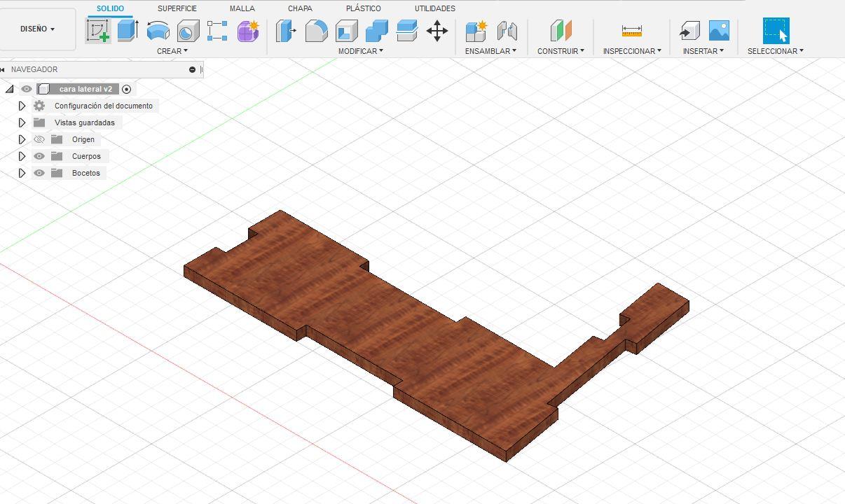Expand the Bocetos node
This screenshot has width=845, height=504.
pyautogui.click(x=22, y=173)
